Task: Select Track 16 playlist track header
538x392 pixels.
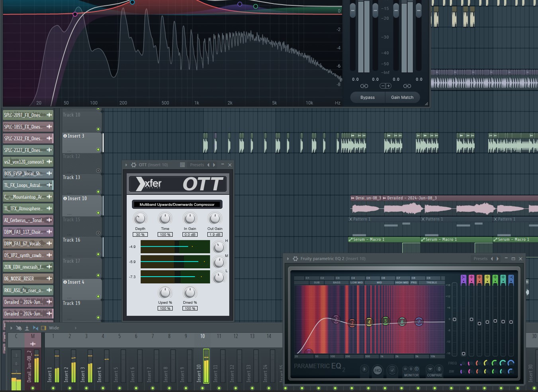Action: click(x=82, y=247)
